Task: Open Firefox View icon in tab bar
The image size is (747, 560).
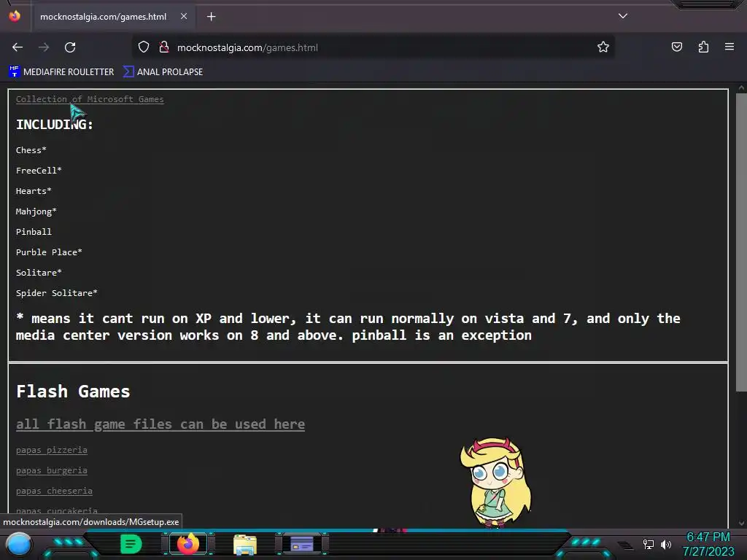Action: click(x=15, y=16)
